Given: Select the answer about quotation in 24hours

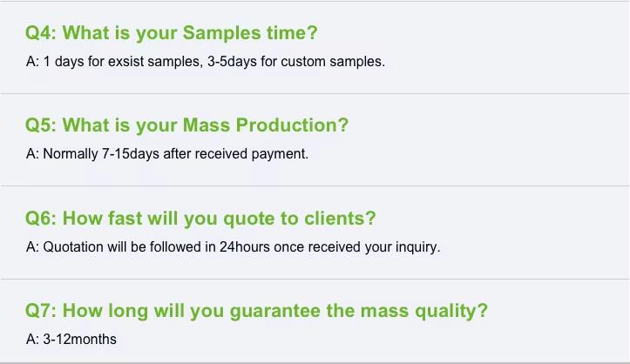Looking at the screenshot, I should pyautogui.click(x=234, y=246).
